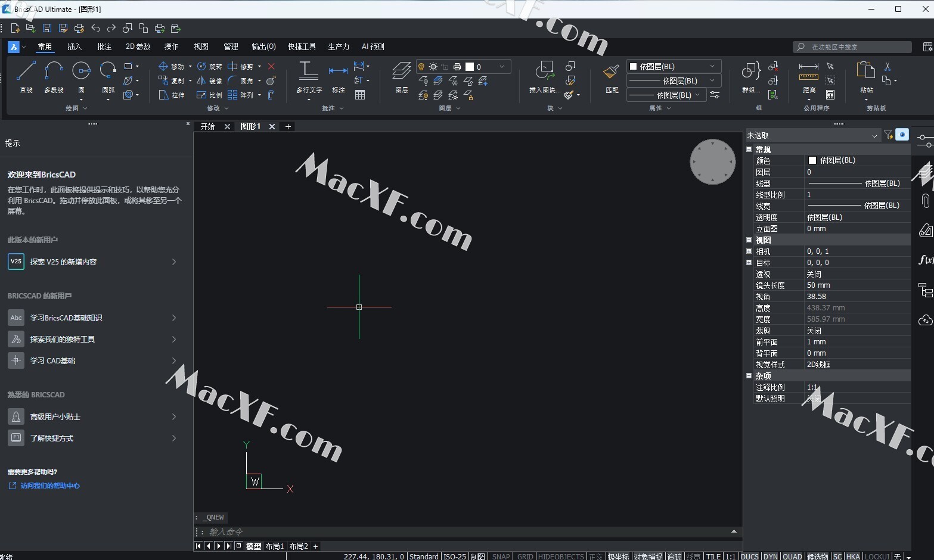Toggle Polar (极坐标) in status bar
Screen dimensions: 934x560
618,556
